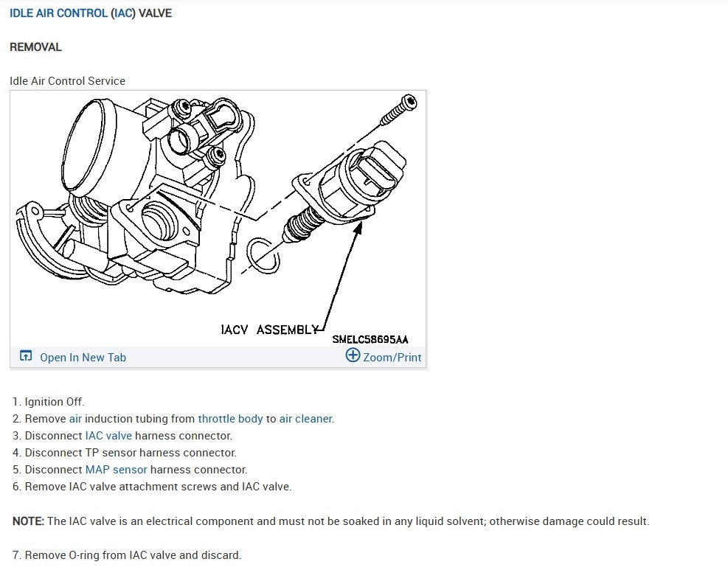Image resolution: width=728 pixels, height=570 pixels.
Task: Follow the 'air' link in step 2
Action: [x=75, y=419]
